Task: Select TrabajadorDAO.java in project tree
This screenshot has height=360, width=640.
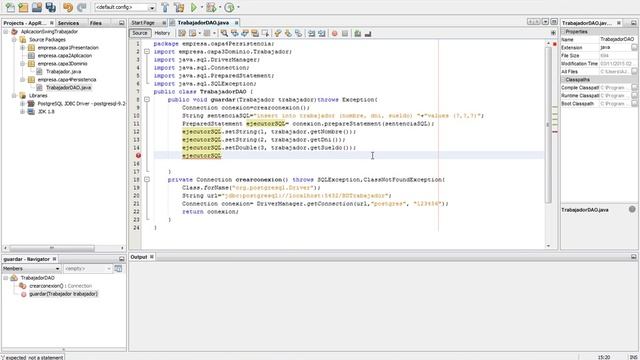Action: click(68, 87)
